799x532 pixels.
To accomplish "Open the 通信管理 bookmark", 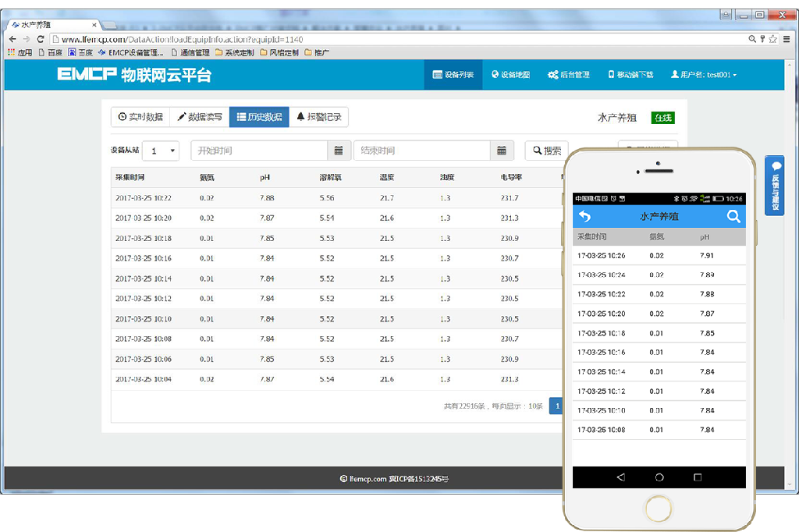I will pyautogui.click(x=190, y=52).
